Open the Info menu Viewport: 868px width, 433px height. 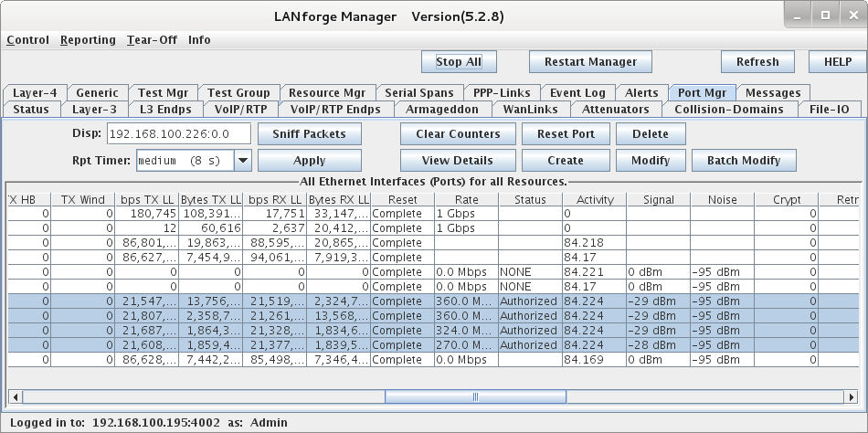click(x=199, y=40)
